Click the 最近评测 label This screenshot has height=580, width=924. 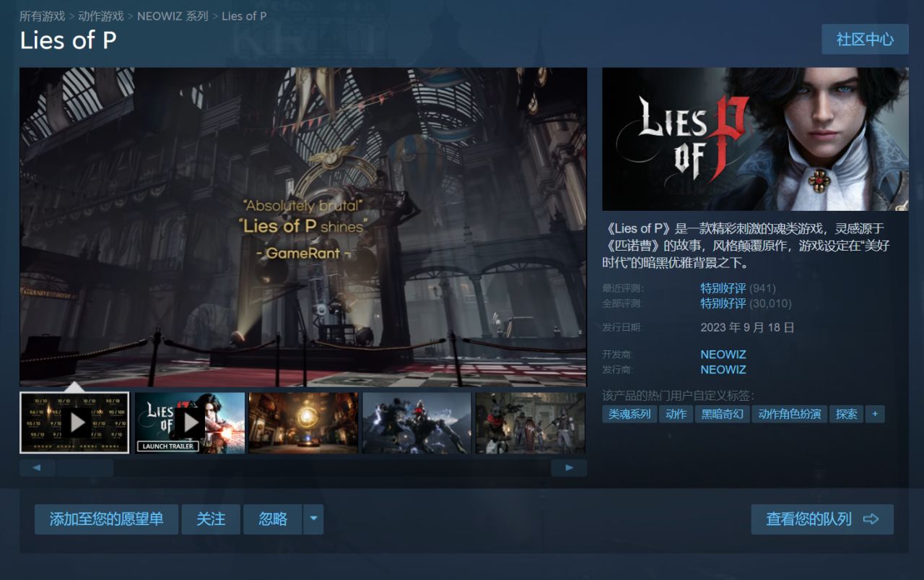point(622,288)
